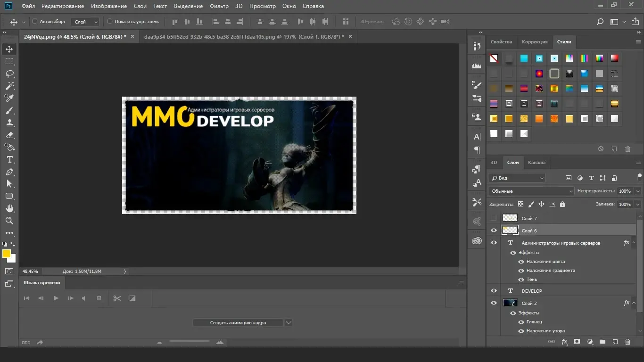Click the yellow foreground color swatch
644x362 pixels.
(x=7, y=254)
